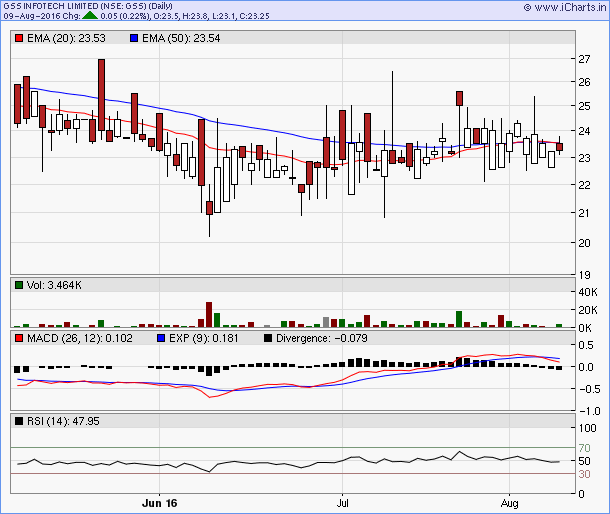Viewport: 610px width, 514px height.
Task: Click the RSI (14): 47.95 label
Action: (x=63, y=421)
